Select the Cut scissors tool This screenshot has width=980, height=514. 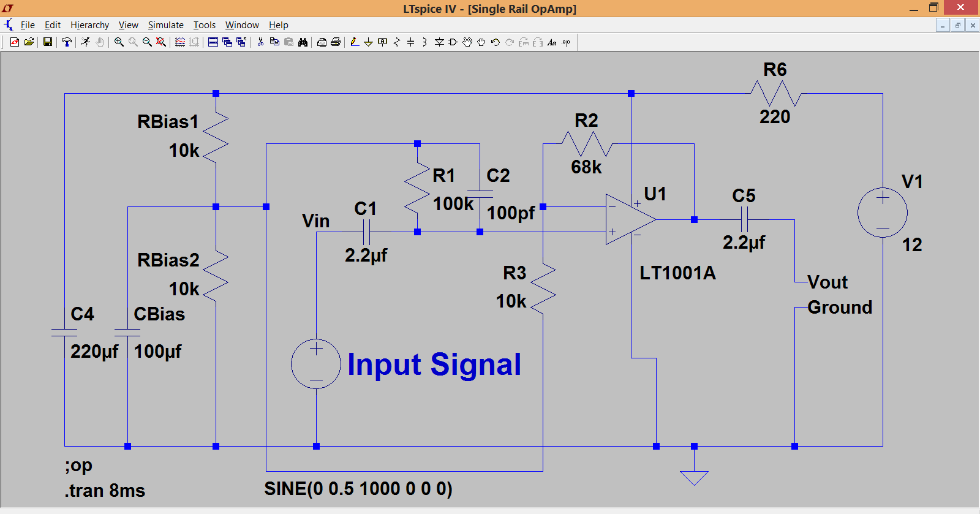(x=260, y=42)
